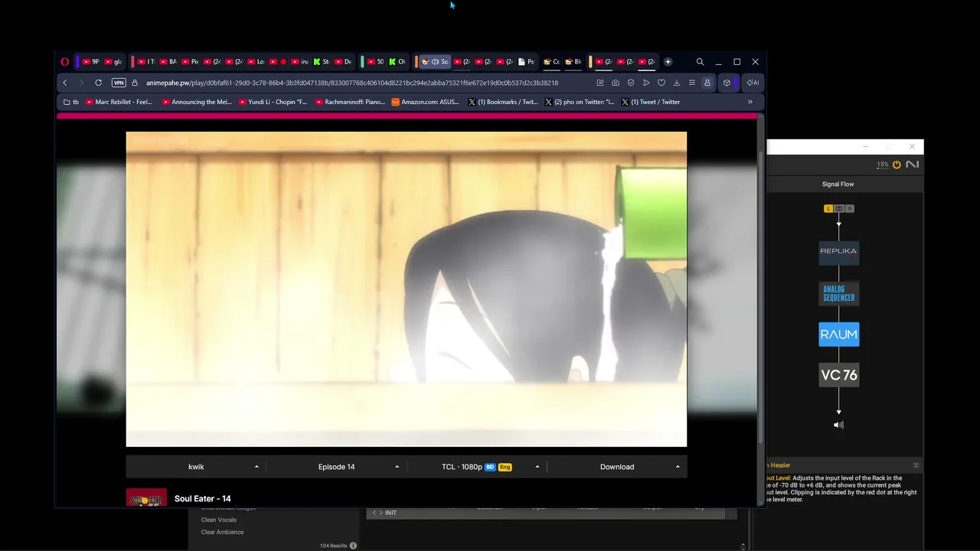
Task: Click the address bar URL field
Action: pyautogui.click(x=352, y=83)
